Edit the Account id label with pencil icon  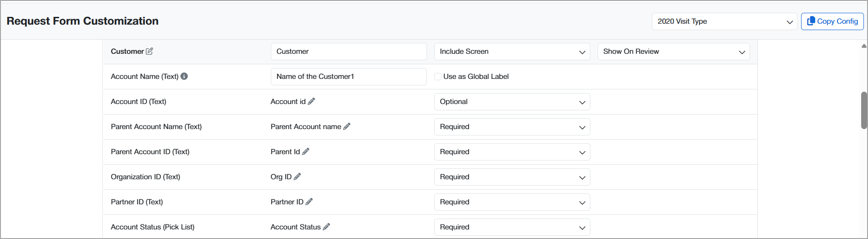click(x=311, y=101)
